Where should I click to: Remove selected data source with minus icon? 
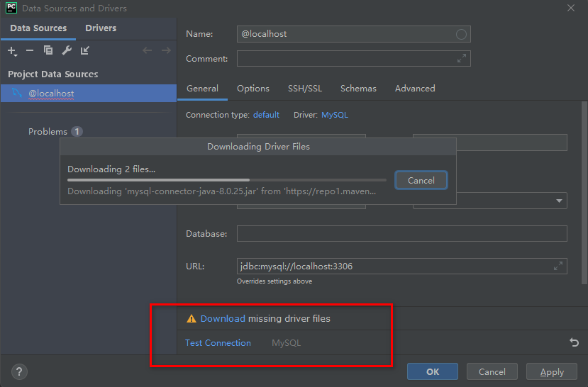pyautogui.click(x=30, y=50)
